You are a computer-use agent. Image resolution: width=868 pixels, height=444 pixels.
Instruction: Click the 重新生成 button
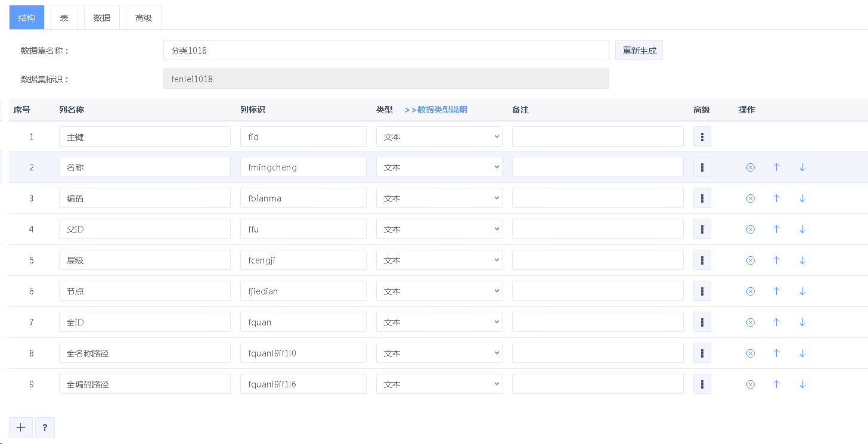[639, 51]
